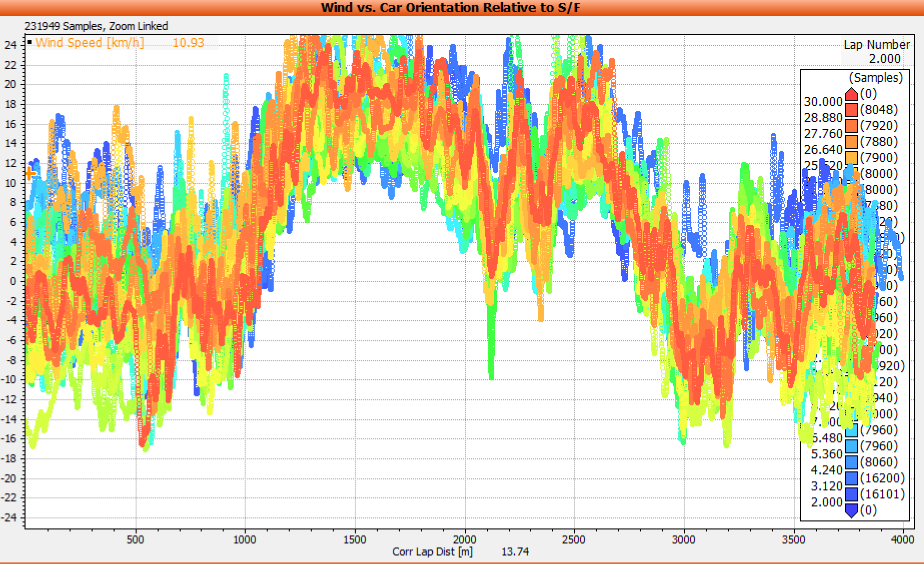Viewport: 924px width, 564px height.
Task: Select the Wind Speed [km/h] channel label
Action: point(90,43)
